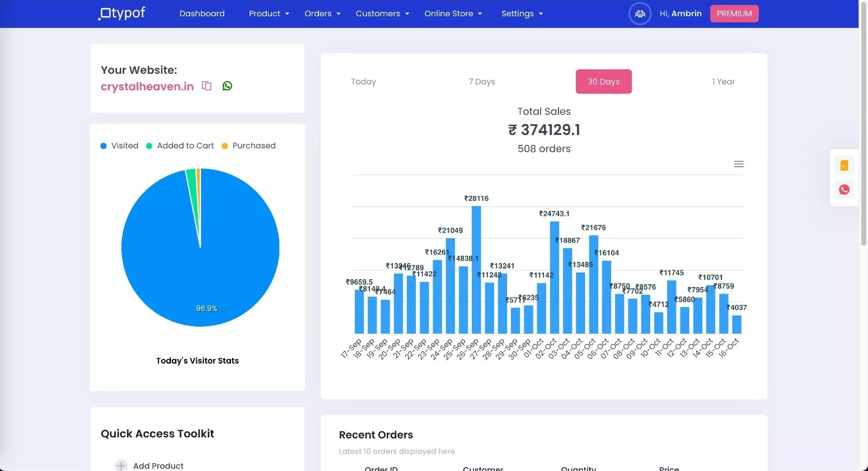868x471 pixels.
Task: Expand the Product dropdown menu
Action: [269, 13]
